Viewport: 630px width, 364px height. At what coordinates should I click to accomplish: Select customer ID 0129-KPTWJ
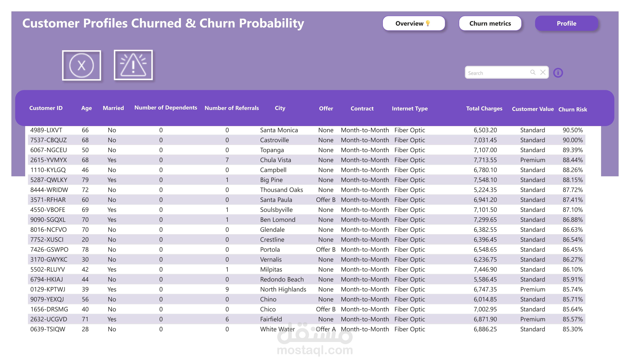(x=48, y=290)
